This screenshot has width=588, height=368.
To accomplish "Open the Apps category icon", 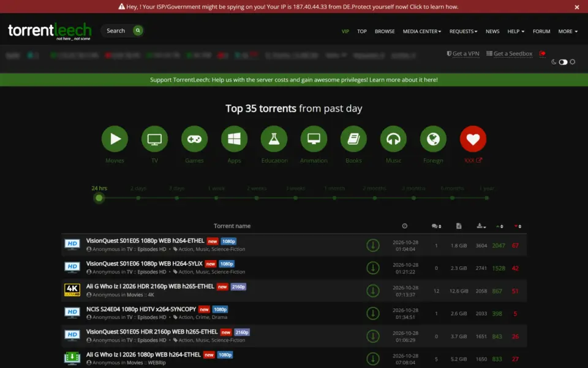I will [234, 139].
